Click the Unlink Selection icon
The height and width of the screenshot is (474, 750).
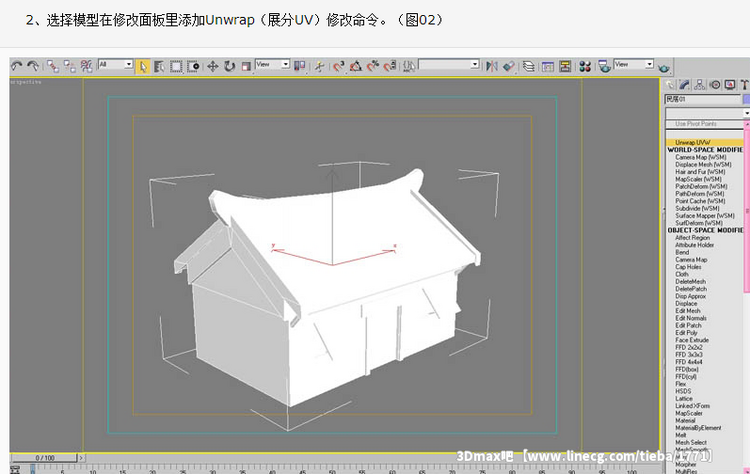pos(70,66)
